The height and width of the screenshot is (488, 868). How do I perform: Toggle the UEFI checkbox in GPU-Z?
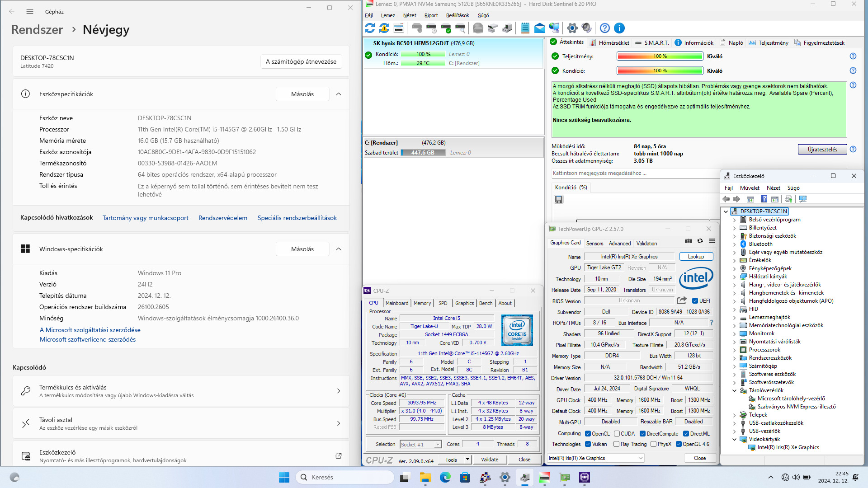695,301
